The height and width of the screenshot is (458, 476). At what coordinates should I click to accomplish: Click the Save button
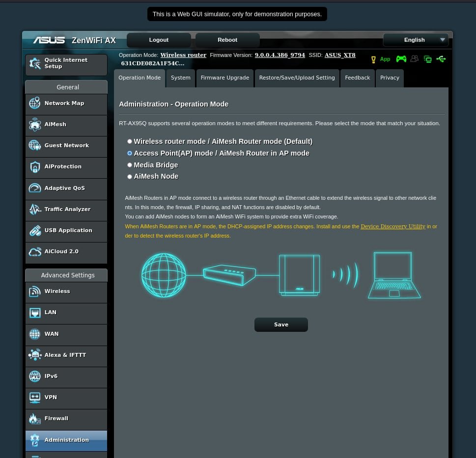coord(281,324)
